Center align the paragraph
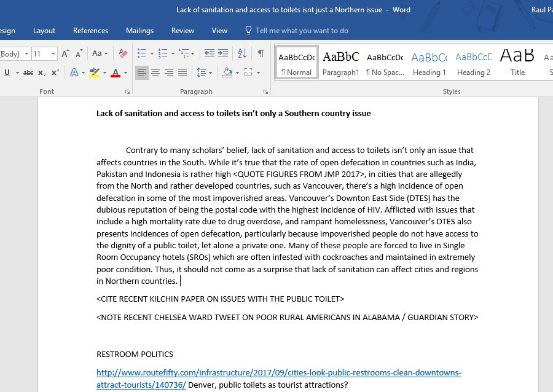The image size is (553, 392). point(155,73)
